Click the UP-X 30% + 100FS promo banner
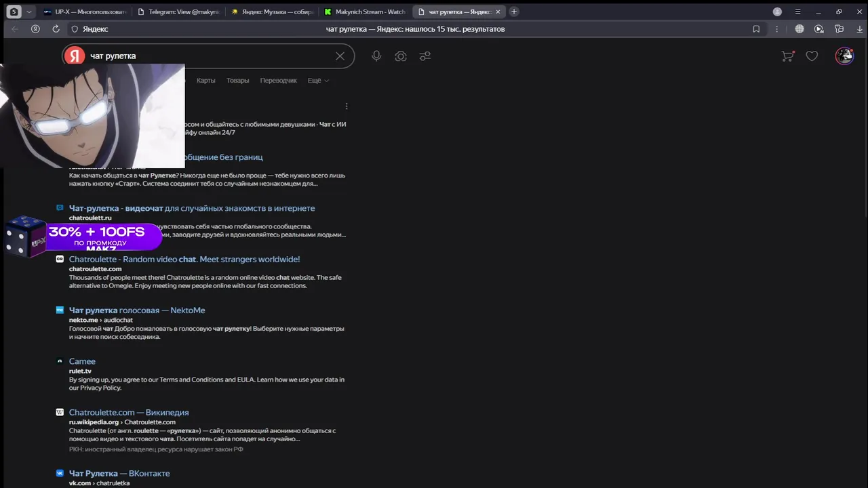The width and height of the screenshot is (868, 488). coord(83,237)
